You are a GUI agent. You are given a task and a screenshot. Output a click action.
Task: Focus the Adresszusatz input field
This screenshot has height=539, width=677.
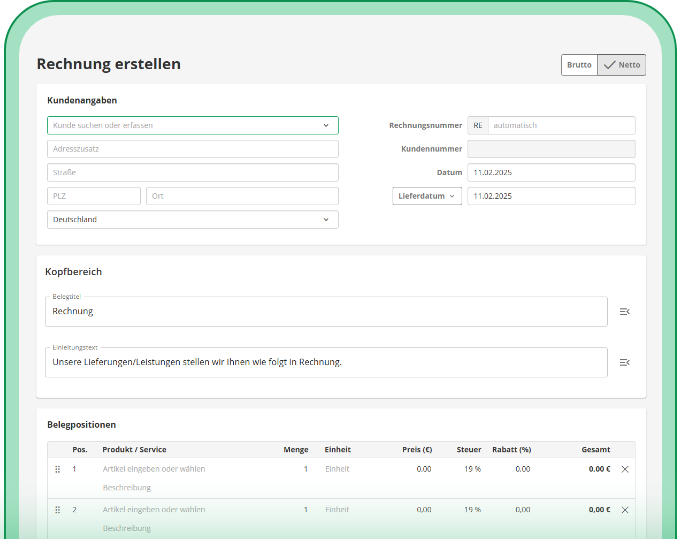coord(192,149)
